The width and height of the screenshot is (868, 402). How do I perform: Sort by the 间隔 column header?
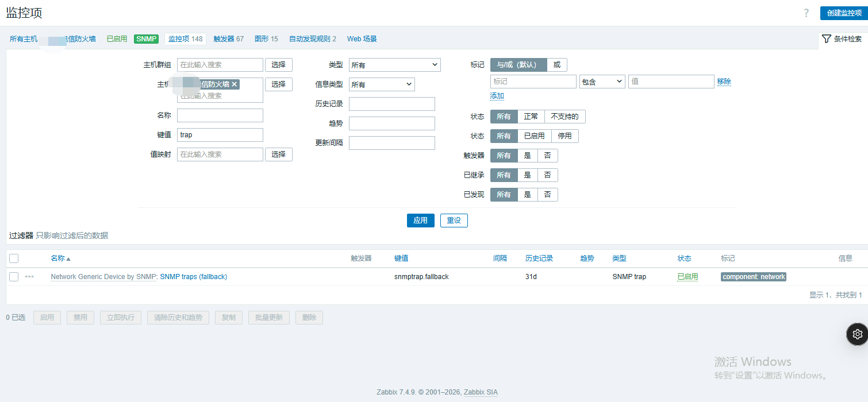(500, 258)
